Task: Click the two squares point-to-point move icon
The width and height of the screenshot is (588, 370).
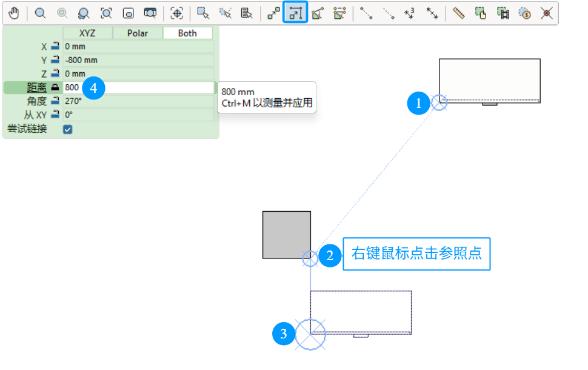Action: pos(273,13)
